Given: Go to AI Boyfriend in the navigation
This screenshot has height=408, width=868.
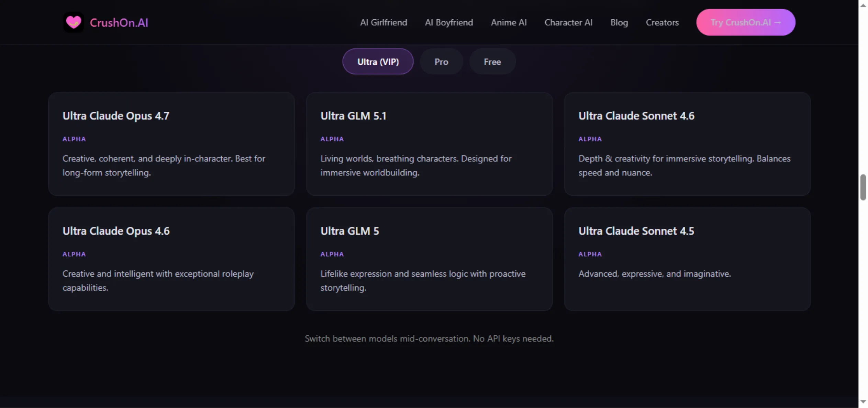Looking at the screenshot, I should click(x=449, y=22).
